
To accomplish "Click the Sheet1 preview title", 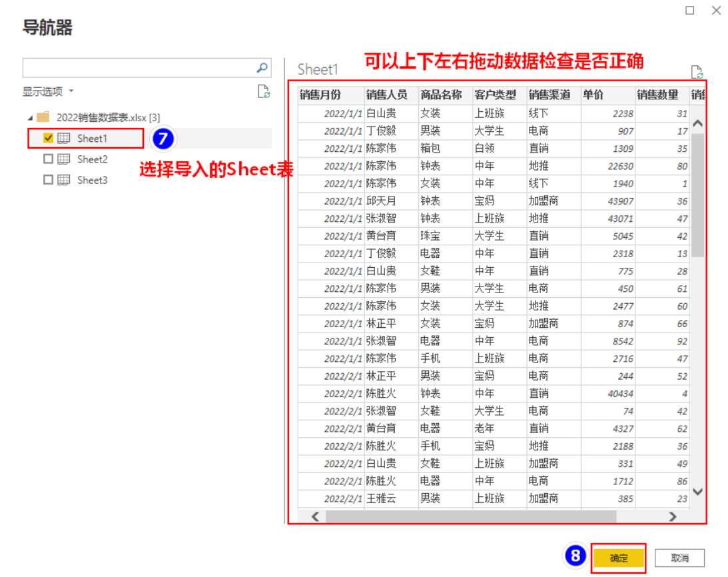I will (x=318, y=70).
